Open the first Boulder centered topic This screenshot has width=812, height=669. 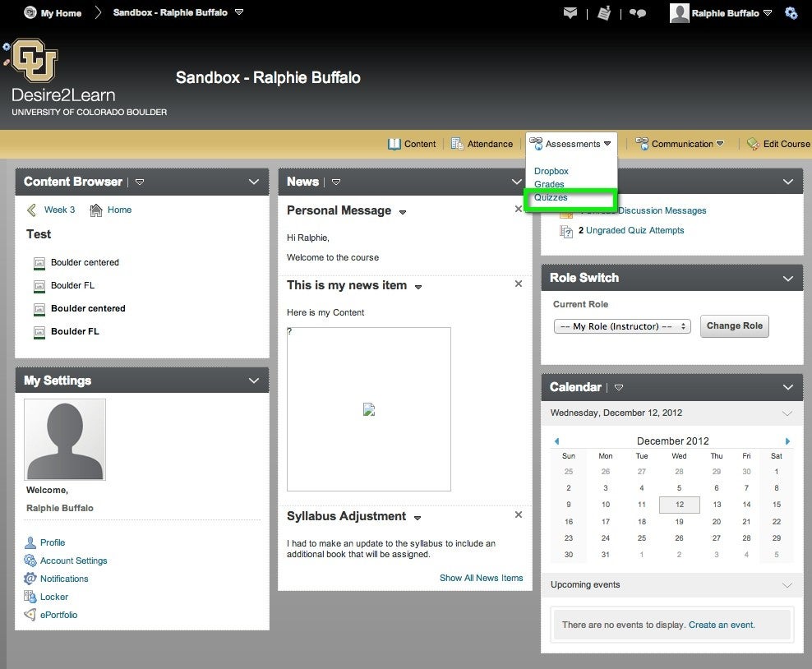(x=85, y=262)
